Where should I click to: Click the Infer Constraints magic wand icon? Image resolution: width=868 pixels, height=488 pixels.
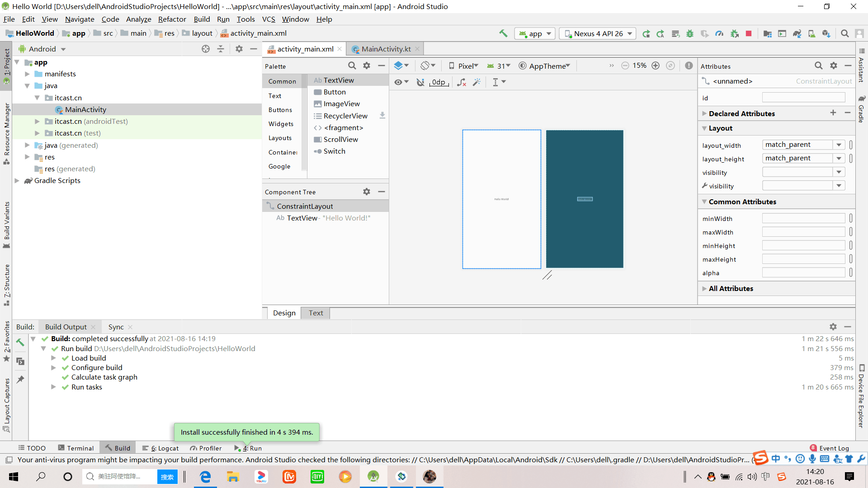click(476, 82)
